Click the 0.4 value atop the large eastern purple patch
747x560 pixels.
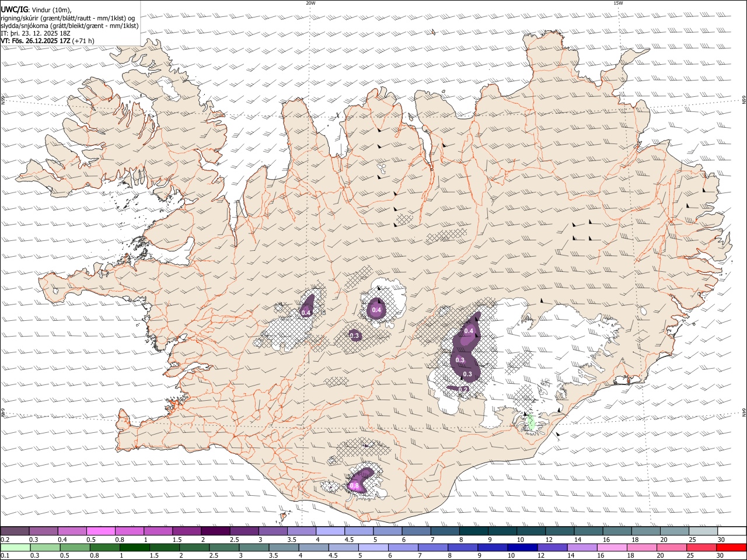(x=468, y=331)
